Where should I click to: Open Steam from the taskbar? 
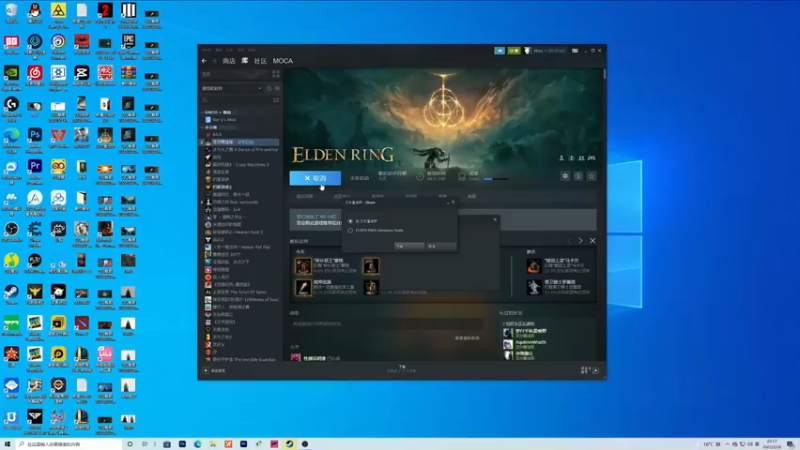point(289,444)
